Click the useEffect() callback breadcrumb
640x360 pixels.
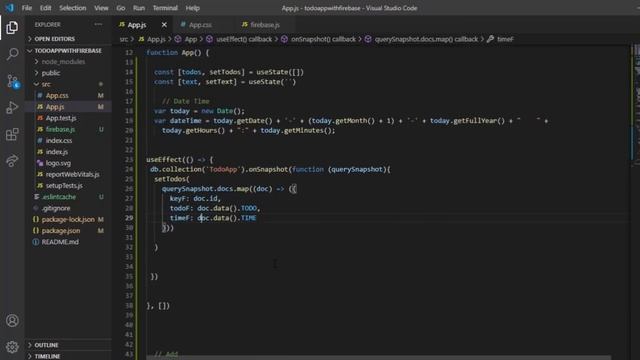click(x=240, y=39)
